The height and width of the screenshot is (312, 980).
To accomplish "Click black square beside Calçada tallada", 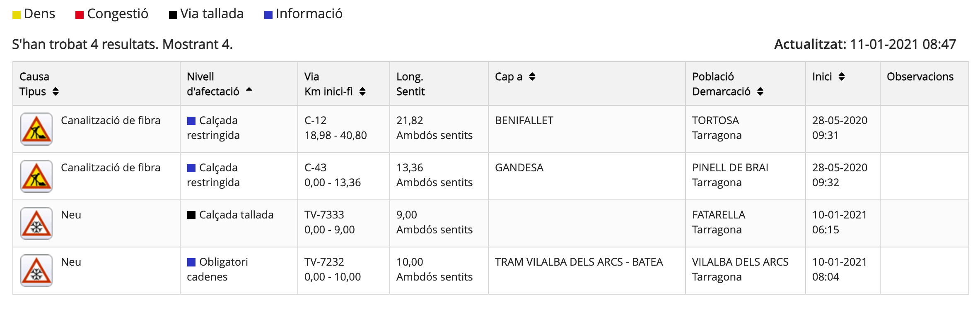I will 191,215.
